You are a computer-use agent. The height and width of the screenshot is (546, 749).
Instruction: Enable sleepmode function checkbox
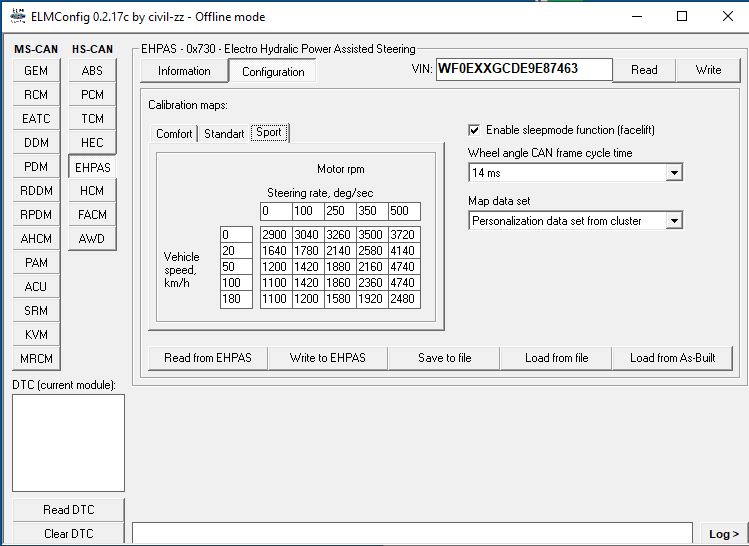[475, 130]
